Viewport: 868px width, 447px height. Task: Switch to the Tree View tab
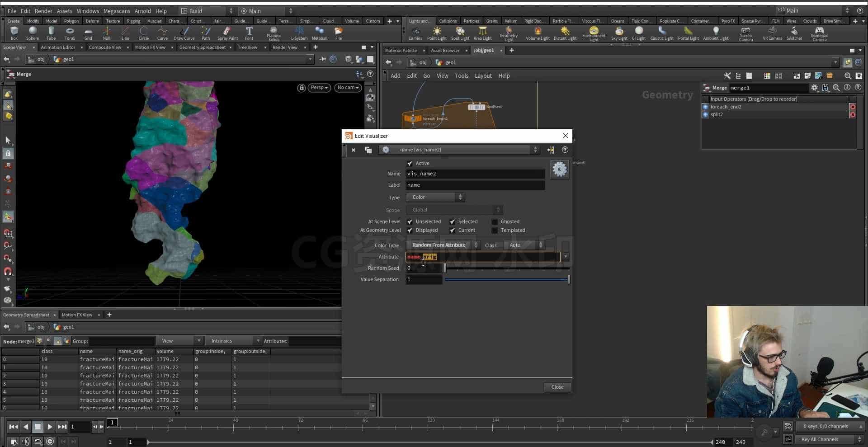coord(247,47)
